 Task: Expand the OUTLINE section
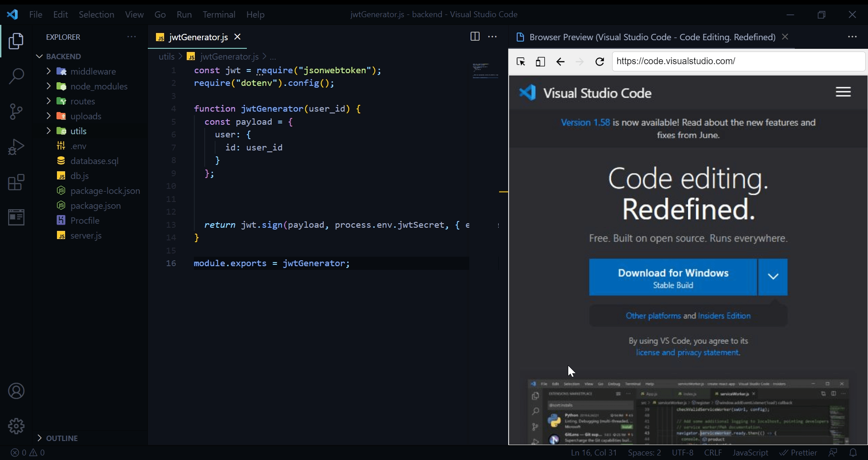39,437
